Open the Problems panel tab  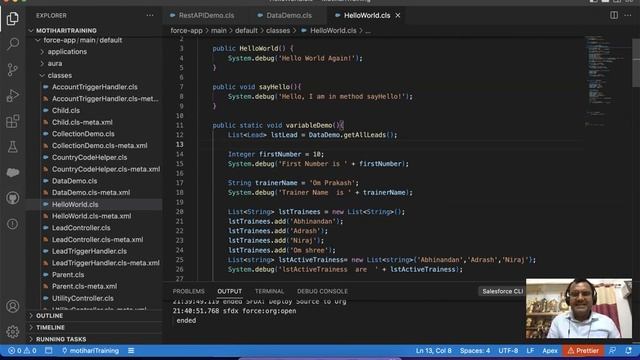pos(188,291)
